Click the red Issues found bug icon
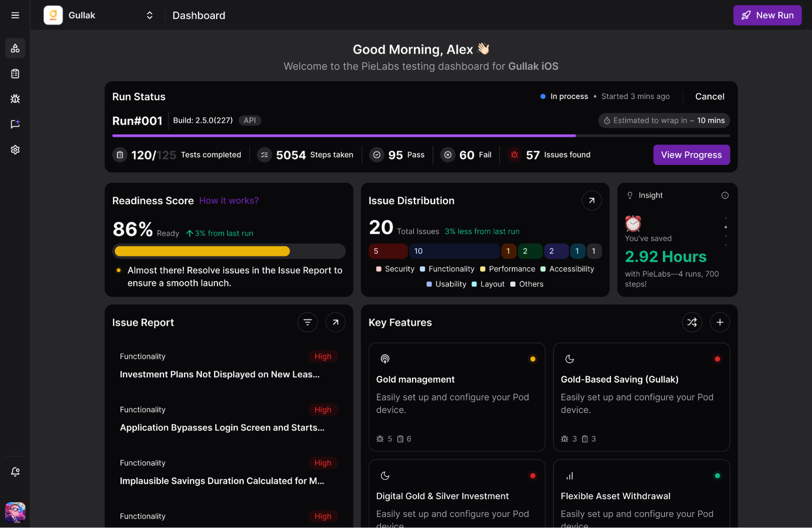 (x=514, y=155)
